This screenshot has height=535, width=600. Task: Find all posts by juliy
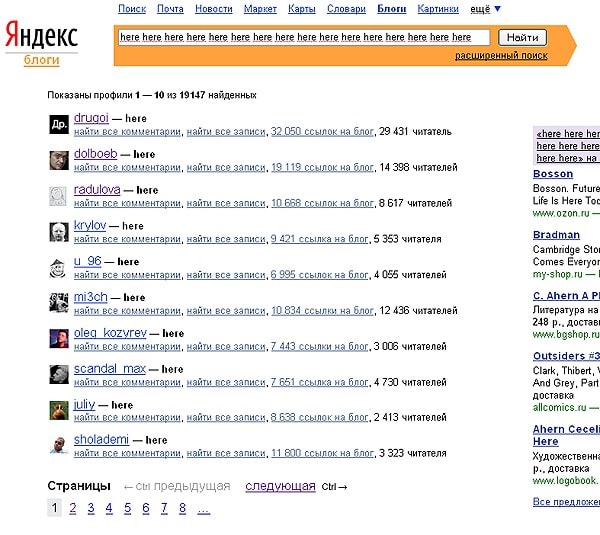pos(226,418)
